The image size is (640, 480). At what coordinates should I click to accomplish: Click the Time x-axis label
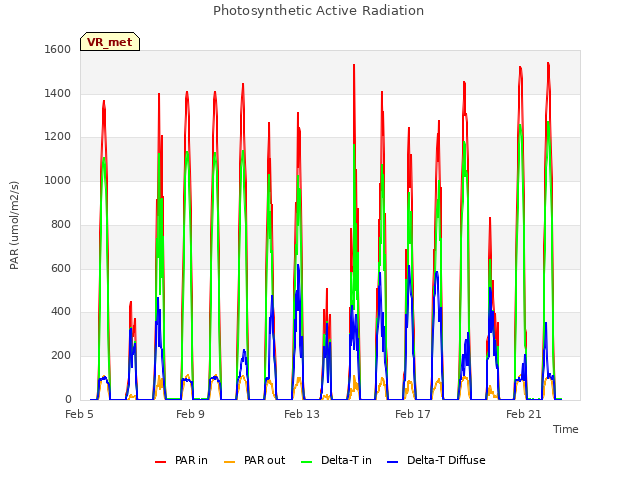click(x=566, y=429)
